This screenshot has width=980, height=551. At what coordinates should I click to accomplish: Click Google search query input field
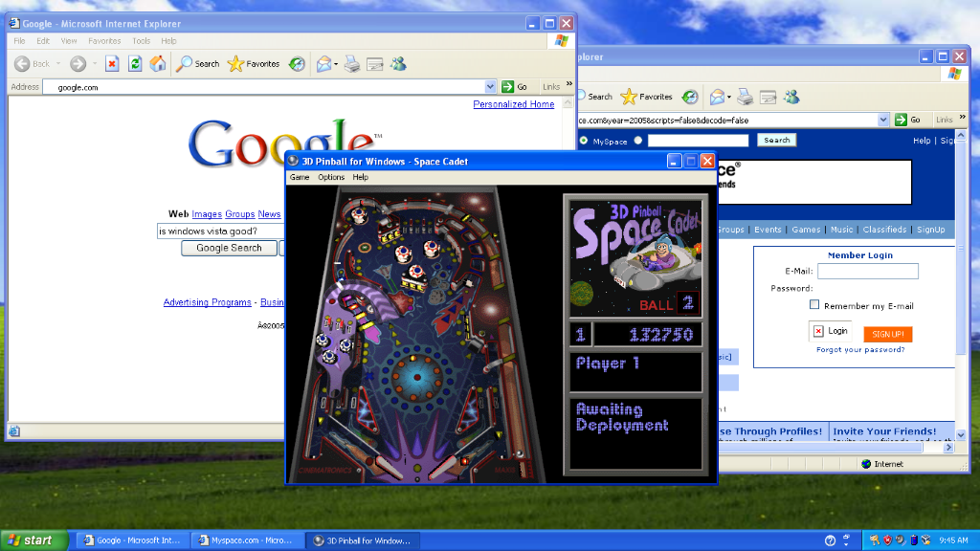click(221, 231)
